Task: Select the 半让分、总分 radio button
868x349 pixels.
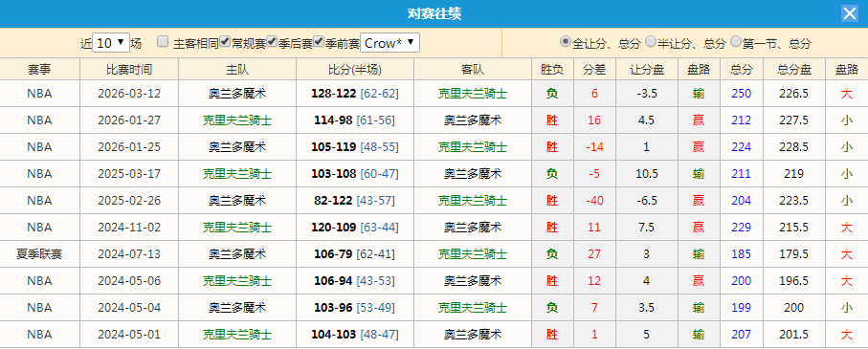Action: point(651,41)
